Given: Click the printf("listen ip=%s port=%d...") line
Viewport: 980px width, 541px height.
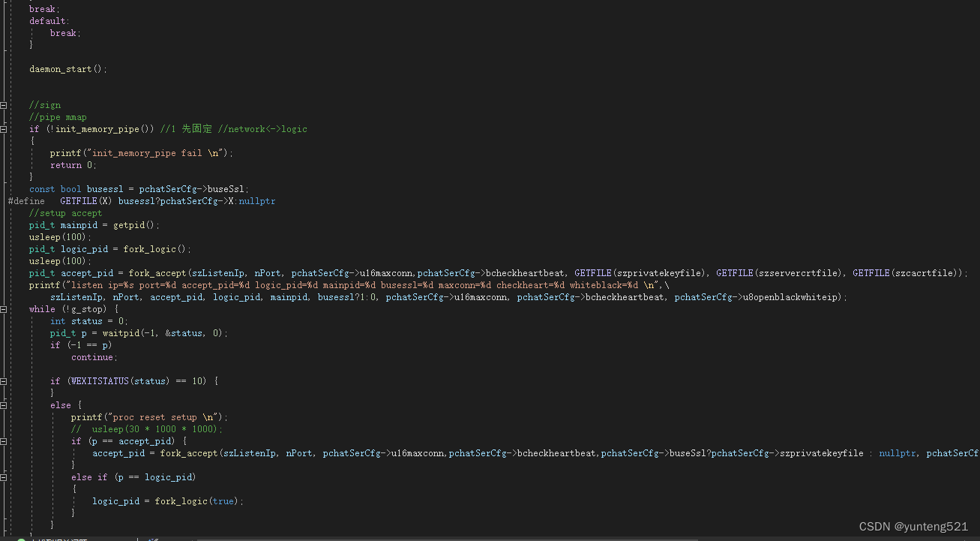Looking at the screenshot, I should [x=349, y=285].
